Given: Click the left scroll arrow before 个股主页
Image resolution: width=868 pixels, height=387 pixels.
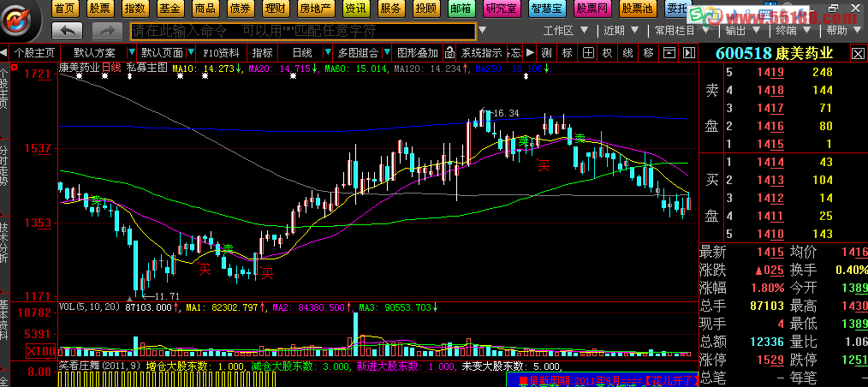Looking at the screenshot, I should [x=4, y=53].
